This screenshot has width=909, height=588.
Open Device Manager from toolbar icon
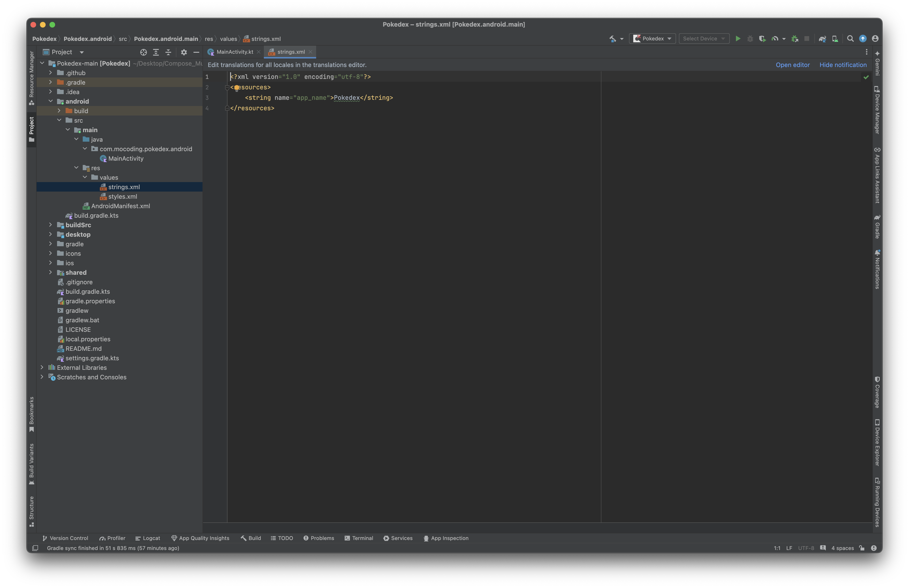(x=835, y=39)
